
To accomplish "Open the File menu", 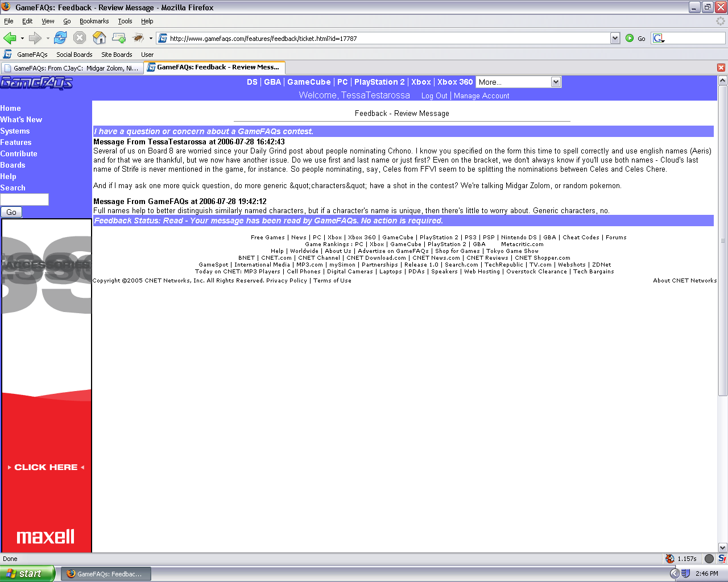I will 9,21.
